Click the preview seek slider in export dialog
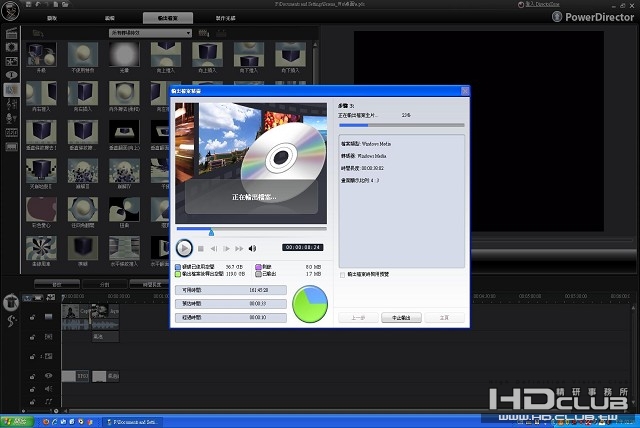 click(211, 232)
